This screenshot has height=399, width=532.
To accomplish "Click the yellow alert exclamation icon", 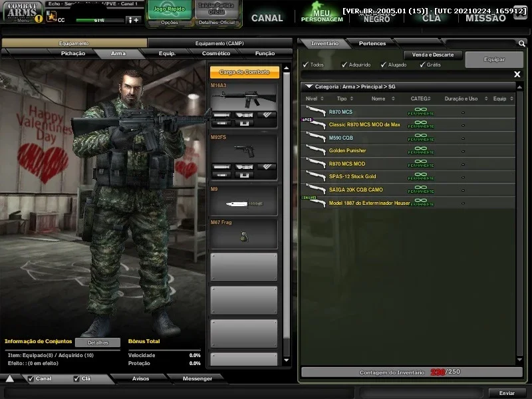I will [x=39, y=19].
